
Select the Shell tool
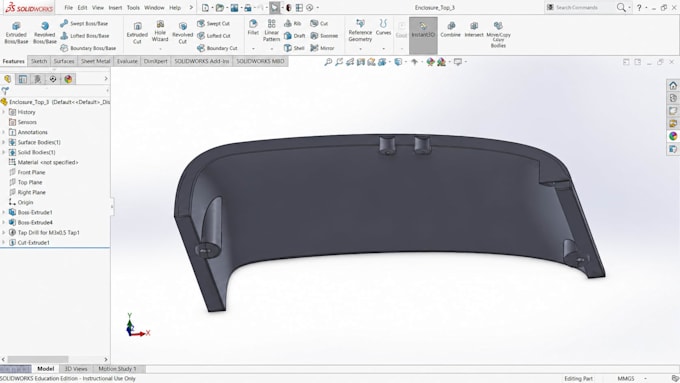294,48
